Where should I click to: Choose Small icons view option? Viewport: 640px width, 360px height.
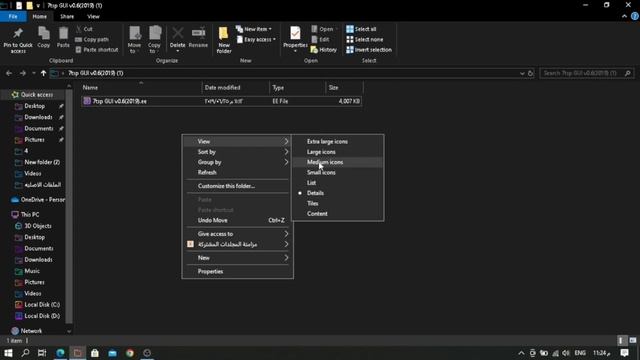coord(338,173)
